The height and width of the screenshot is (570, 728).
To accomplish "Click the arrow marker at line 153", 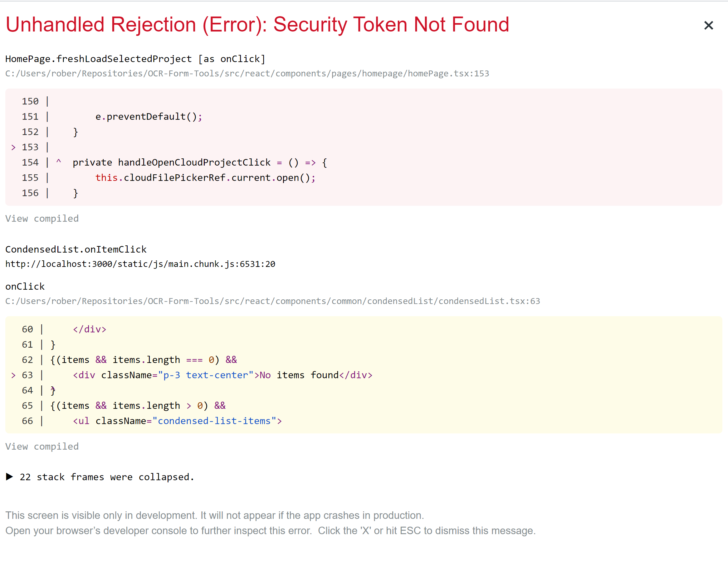I will pyautogui.click(x=13, y=147).
